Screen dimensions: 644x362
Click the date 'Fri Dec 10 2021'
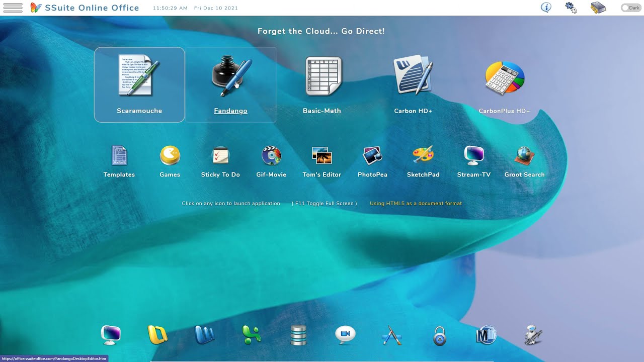click(216, 8)
